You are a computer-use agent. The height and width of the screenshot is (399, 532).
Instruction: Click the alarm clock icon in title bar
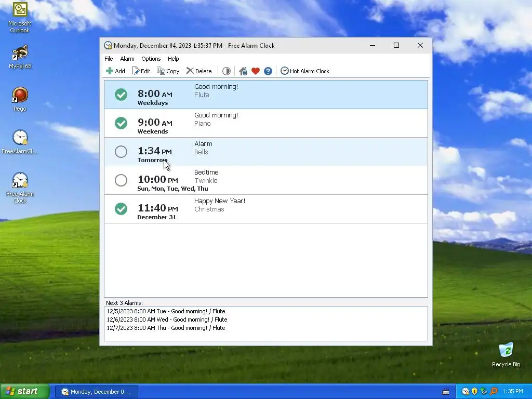[x=108, y=46]
